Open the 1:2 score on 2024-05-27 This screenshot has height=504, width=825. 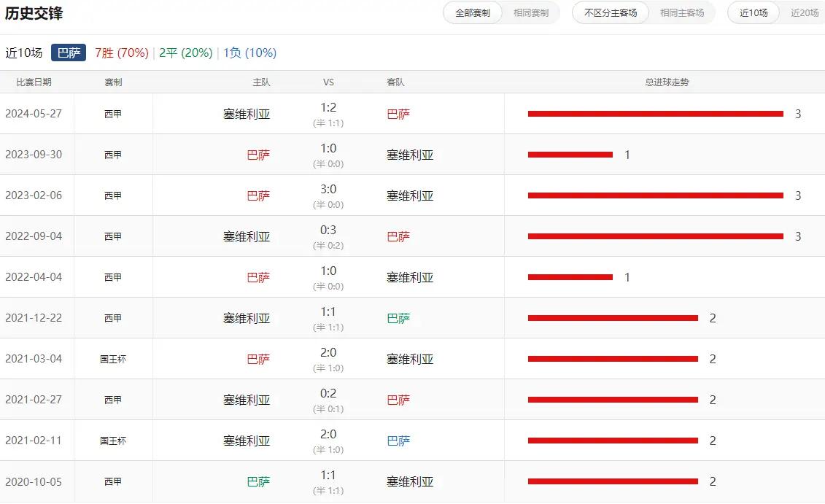328,108
